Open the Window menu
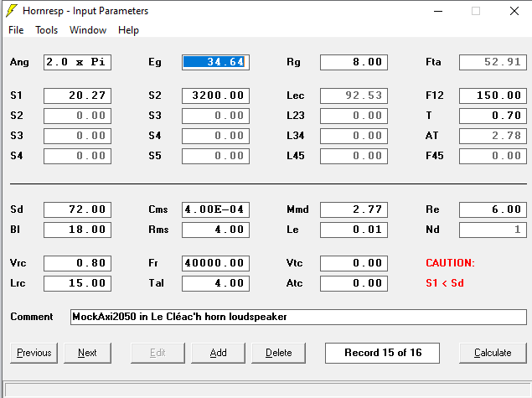This screenshot has height=398, width=532. tap(88, 30)
